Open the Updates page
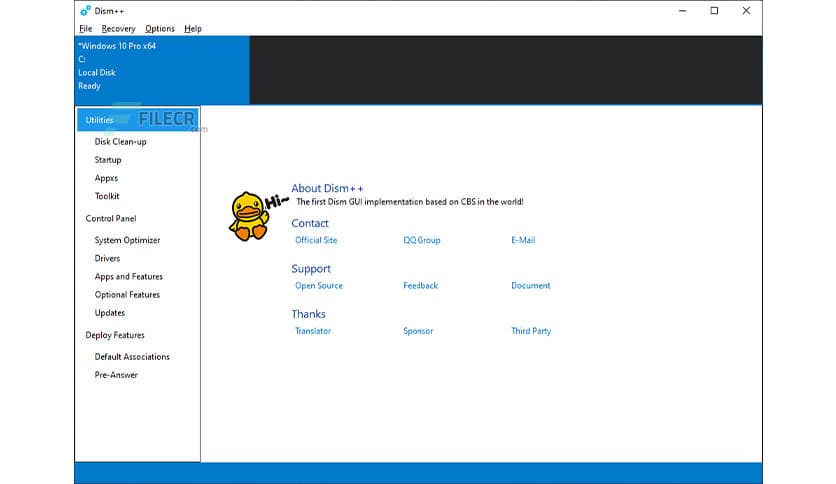836x484 pixels. click(x=109, y=313)
